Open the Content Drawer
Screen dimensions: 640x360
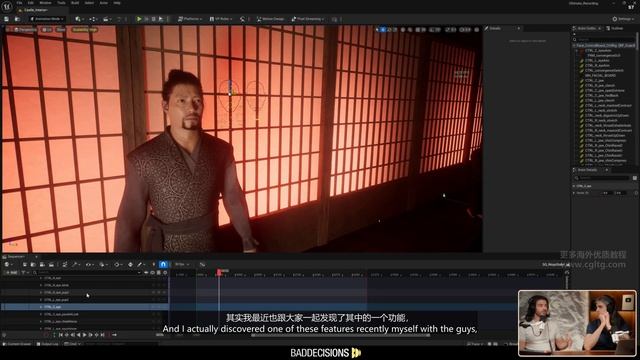(17, 344)
